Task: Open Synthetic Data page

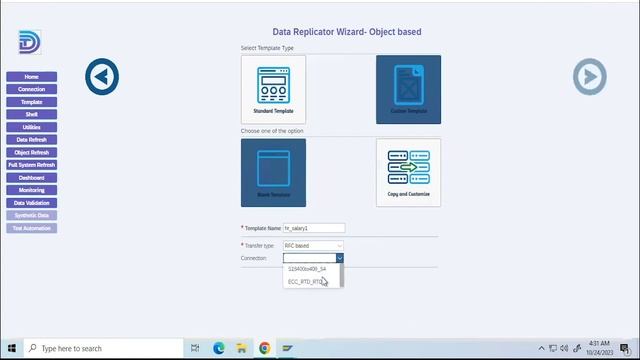Action: 31,216
